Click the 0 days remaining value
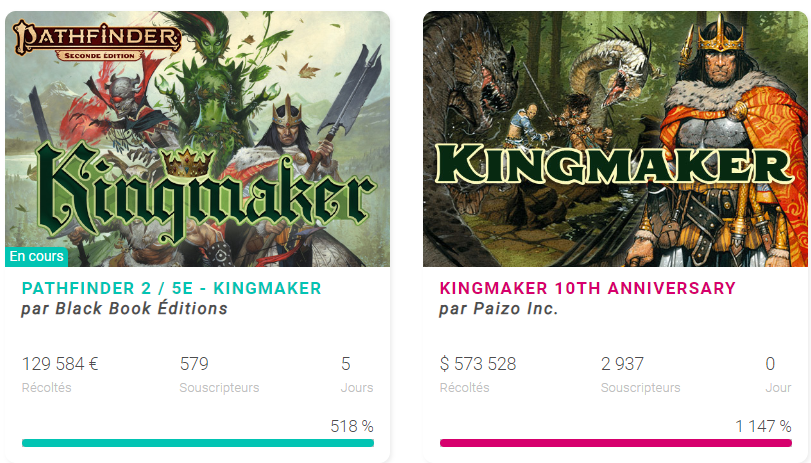The width and height of the screenshot is (811, 463). (x=770, y=364)
